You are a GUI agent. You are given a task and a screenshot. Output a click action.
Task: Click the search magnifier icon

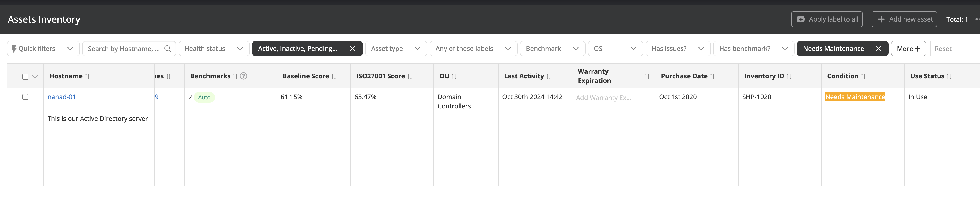pos(167,48)
